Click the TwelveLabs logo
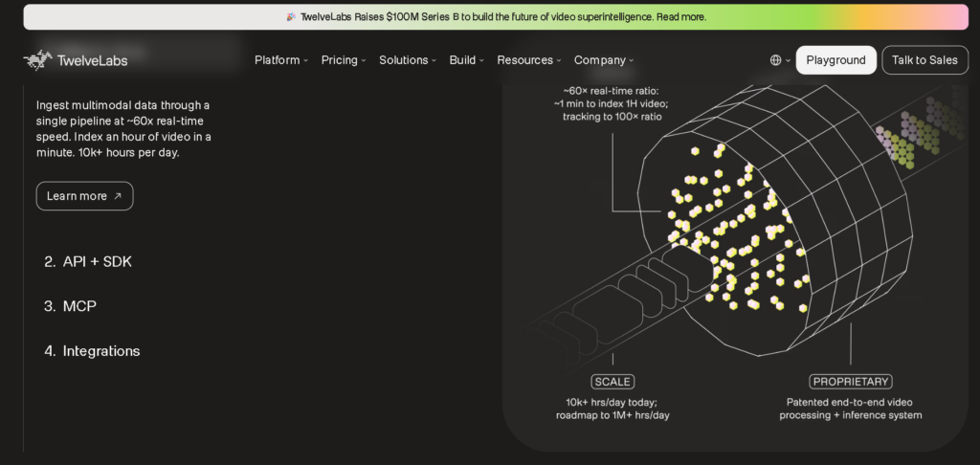 coord(76,60)
